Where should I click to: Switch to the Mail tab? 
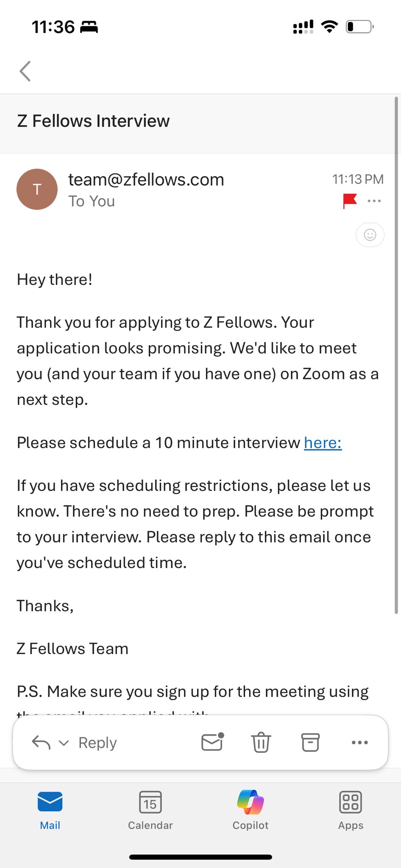(50, 810)
